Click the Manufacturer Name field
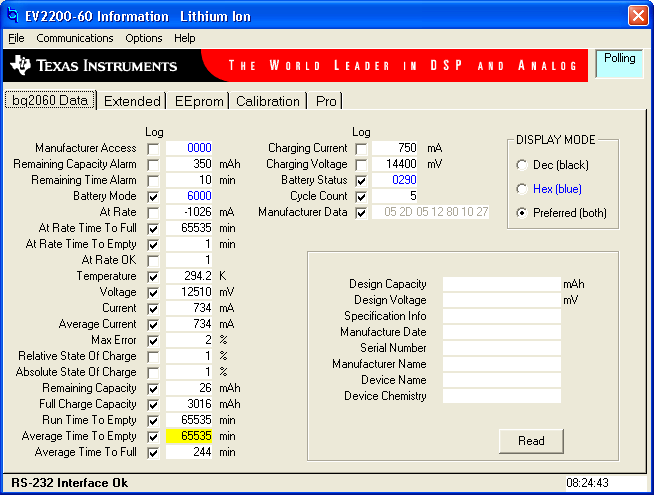Image resolution: width=654 pixels, height=499 pixels. click(502, 364)
